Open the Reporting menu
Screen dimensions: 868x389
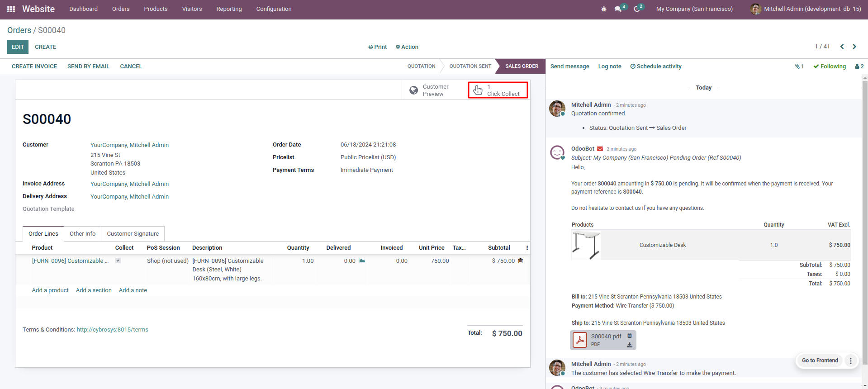coord(229,9)
